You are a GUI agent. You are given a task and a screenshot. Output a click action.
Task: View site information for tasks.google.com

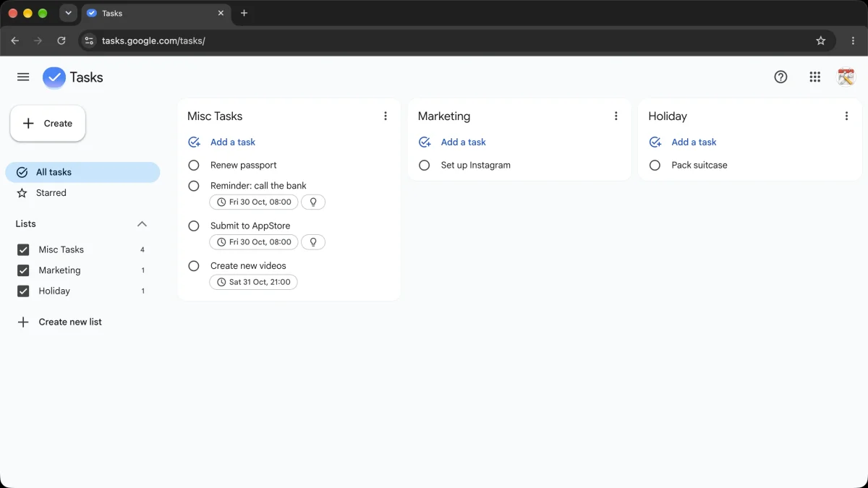[88, 40]
